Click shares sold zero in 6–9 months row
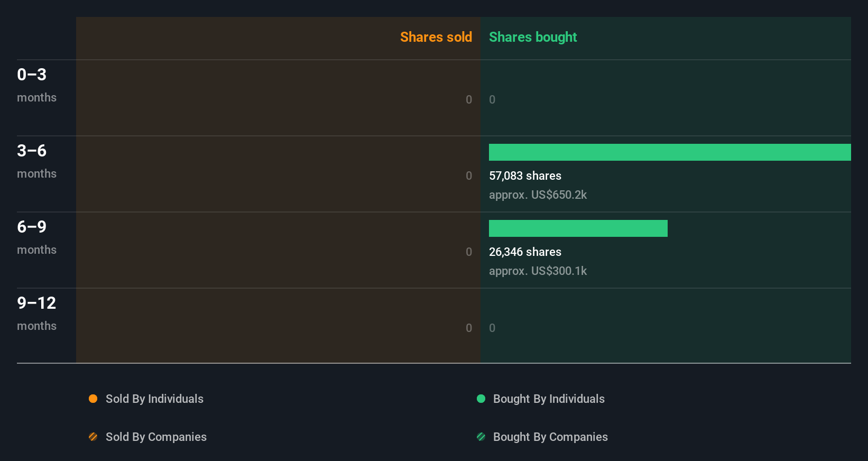The width and height of the screenshot is (868, 461). pos(469,252)
